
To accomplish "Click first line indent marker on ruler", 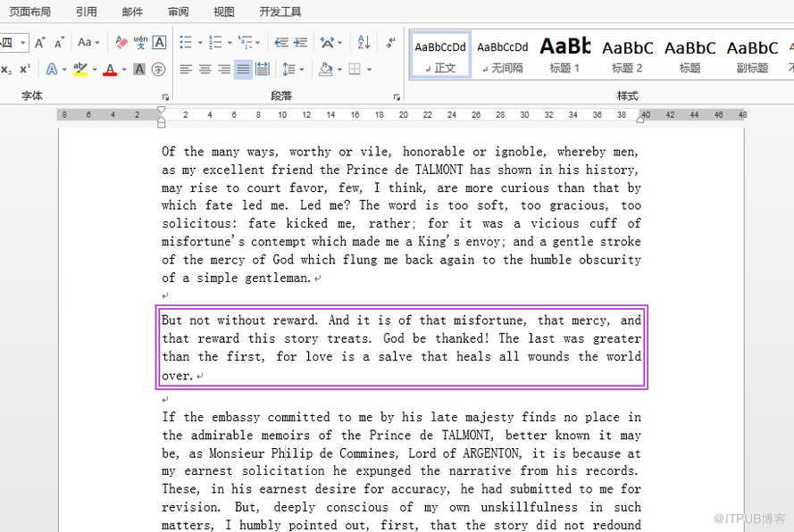I will [x=161, y=110].
